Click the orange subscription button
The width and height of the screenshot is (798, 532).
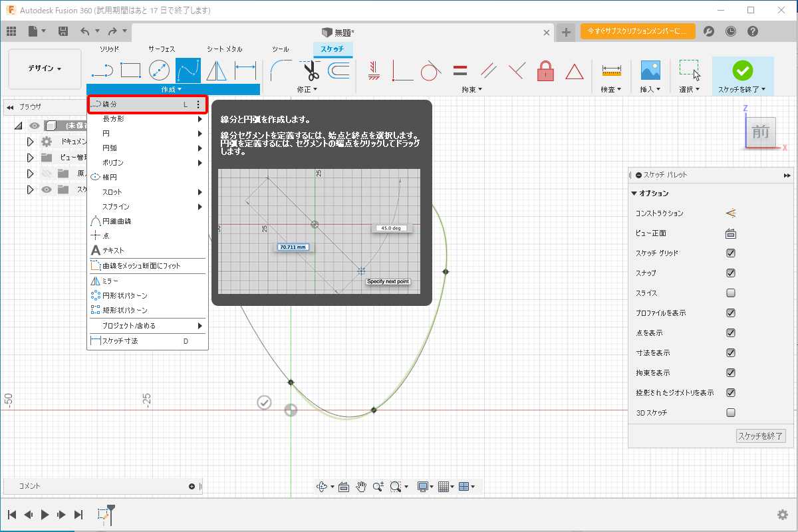pyautogui.click(x=638, y=31)
